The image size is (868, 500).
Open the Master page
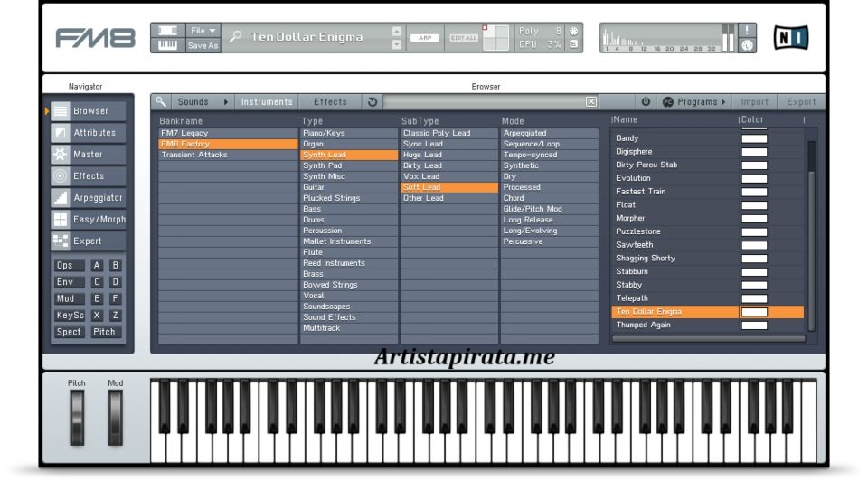tap(89, 155)
